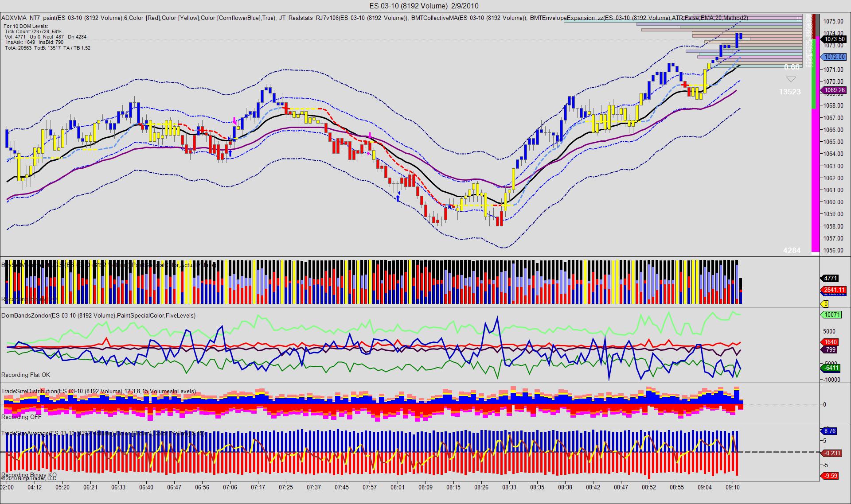The width and height of the screenshot is (851, 504).
Task: Click the downward triangle below the 0.66 value
Action: (x=791, y=79)
